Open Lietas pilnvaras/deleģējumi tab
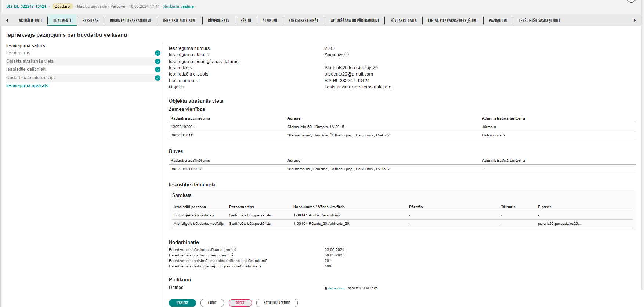 (x=453, y=21)
